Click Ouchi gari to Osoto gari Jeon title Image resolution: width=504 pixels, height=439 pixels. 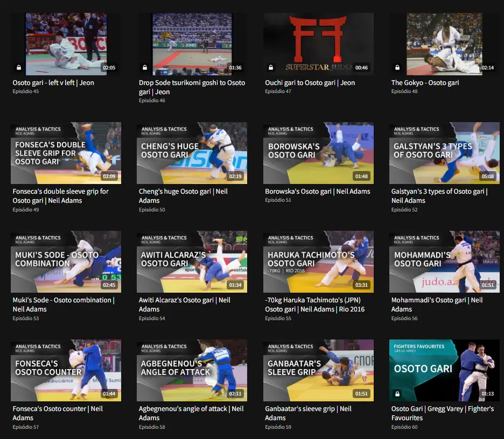pyautogui.click(x=310, y=82)
